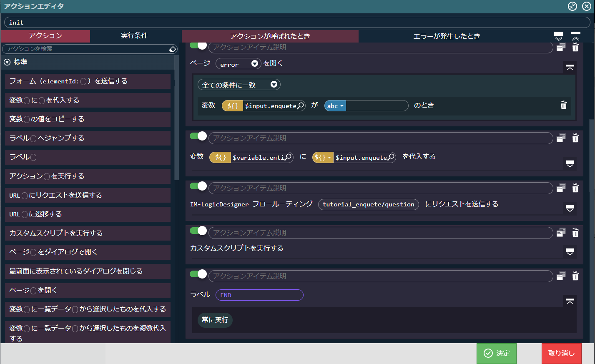Close the Action Editor dialog
The width and height of the screenshot is (595, 364).
pyautogui.click(x=586, y=6)
